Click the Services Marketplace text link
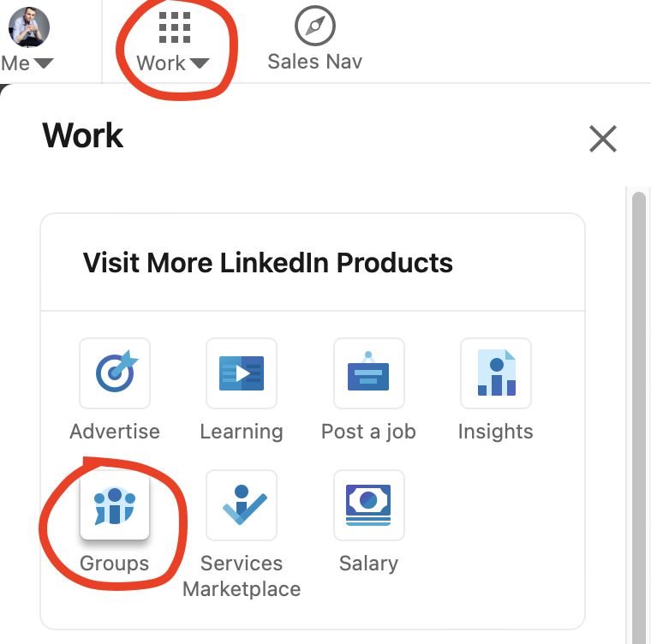This screenshot has height=644, width=651. pos(242,576)
